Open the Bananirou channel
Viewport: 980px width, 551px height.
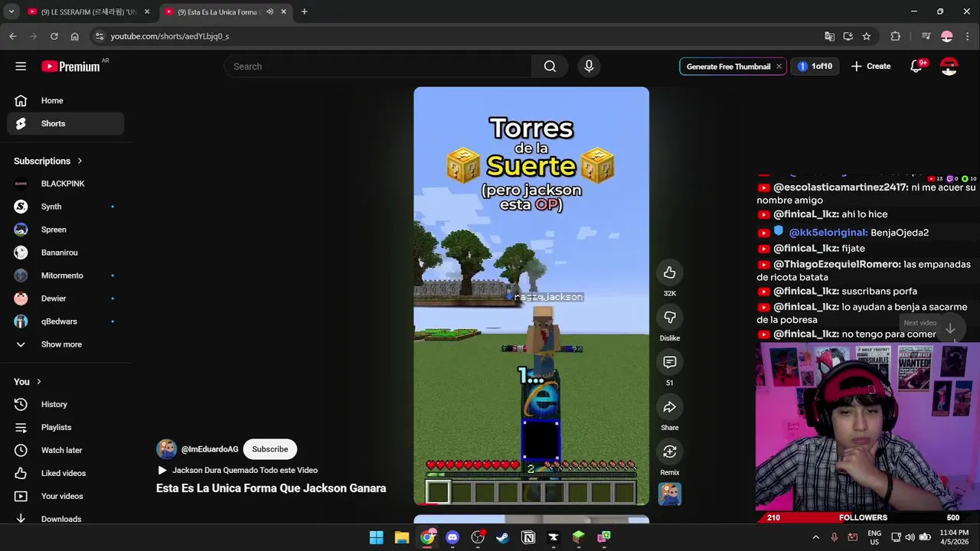(x=66, y=253)
